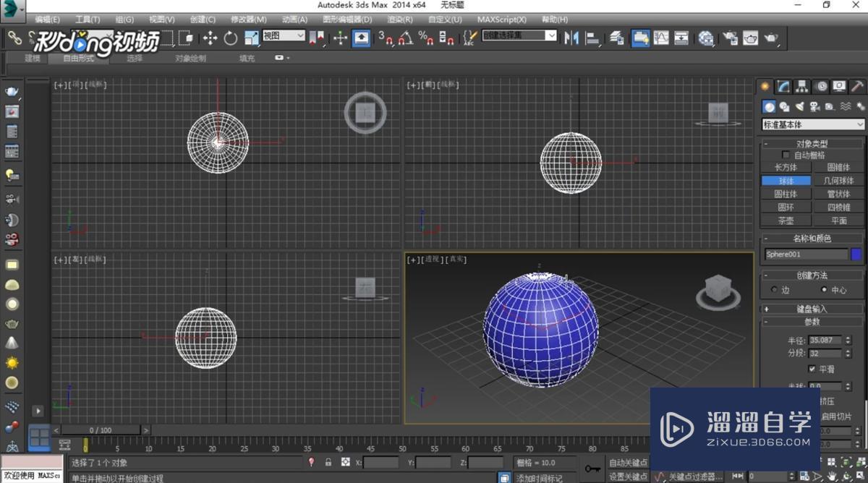Switch to the 建模 ribbon tab
Screen dimensions: 868x483
click(x=31, y=58)
